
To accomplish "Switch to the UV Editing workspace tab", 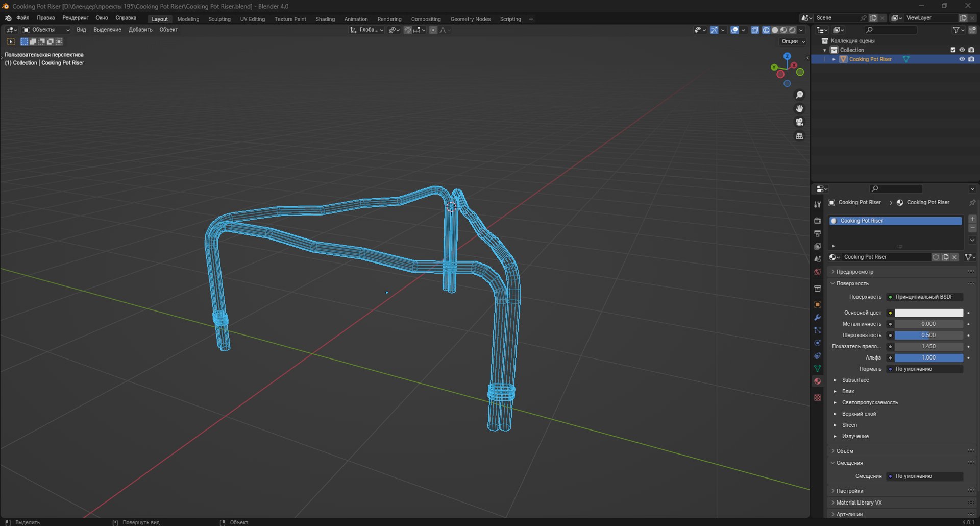I will coord(253,19).
